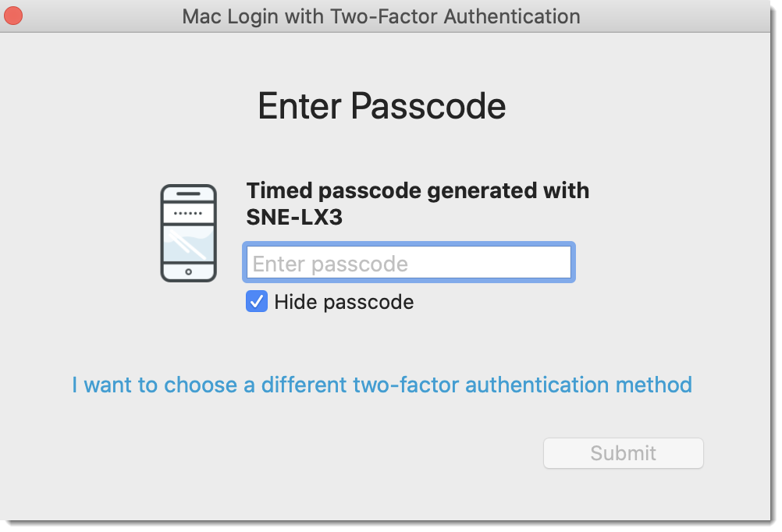782x532 pixels.
Task: Click the SNE-LX3 device name text
Action: point(294,218)
